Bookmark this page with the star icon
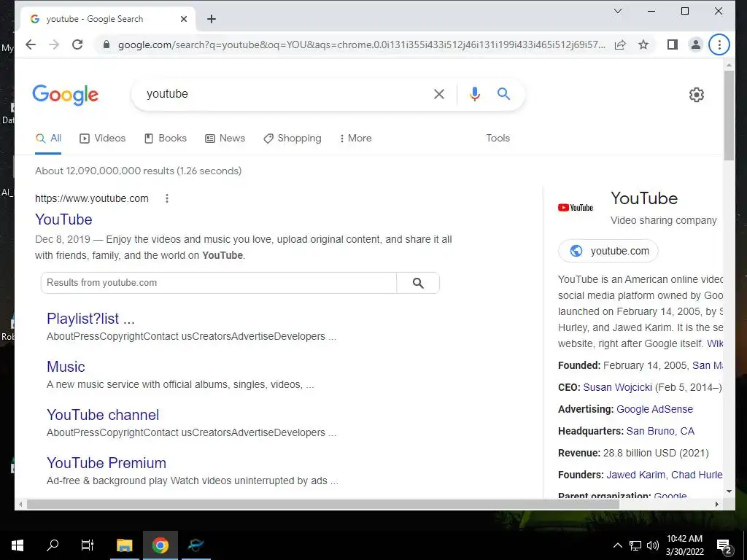Screen dimensions: 747x560 [643, 44]
